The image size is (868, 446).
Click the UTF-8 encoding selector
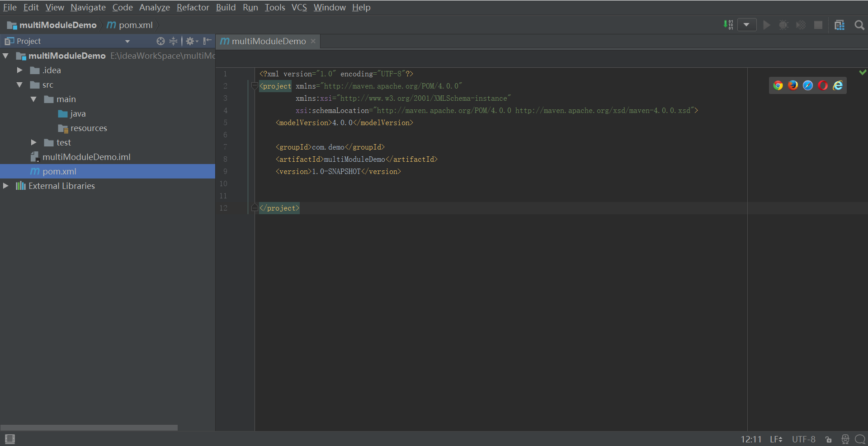tap(803, 439)
